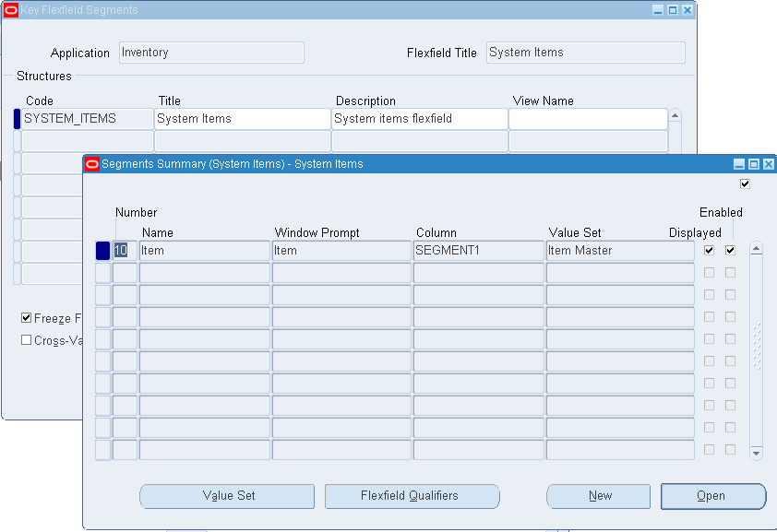Viewport: 777px width, 532px height.
Task: Maximize the Segments Summary window
Action: click(754, 164)
